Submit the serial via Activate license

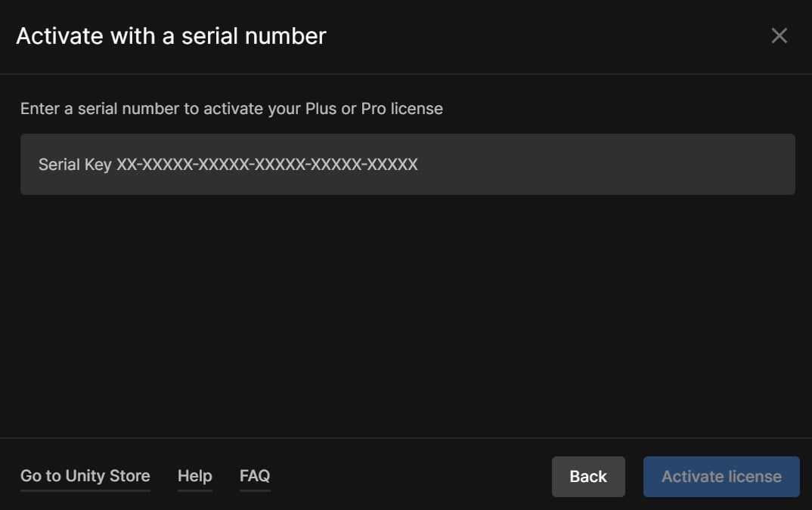pyautogui.click(x=721, y=477)
